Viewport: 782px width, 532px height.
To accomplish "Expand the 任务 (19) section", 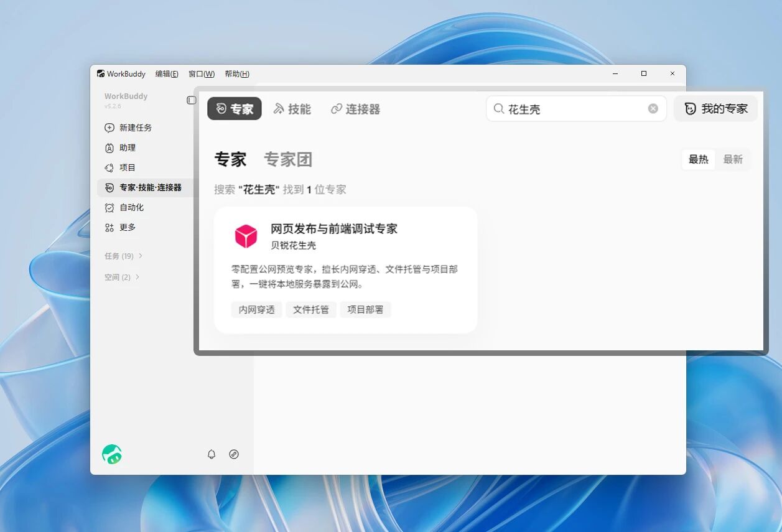I will pos(124,256).
